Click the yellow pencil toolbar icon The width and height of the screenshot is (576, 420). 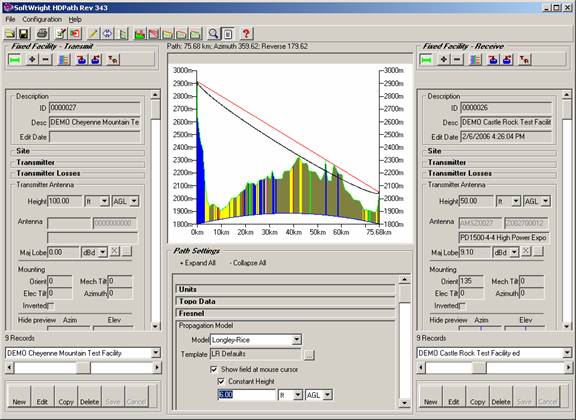93,34
